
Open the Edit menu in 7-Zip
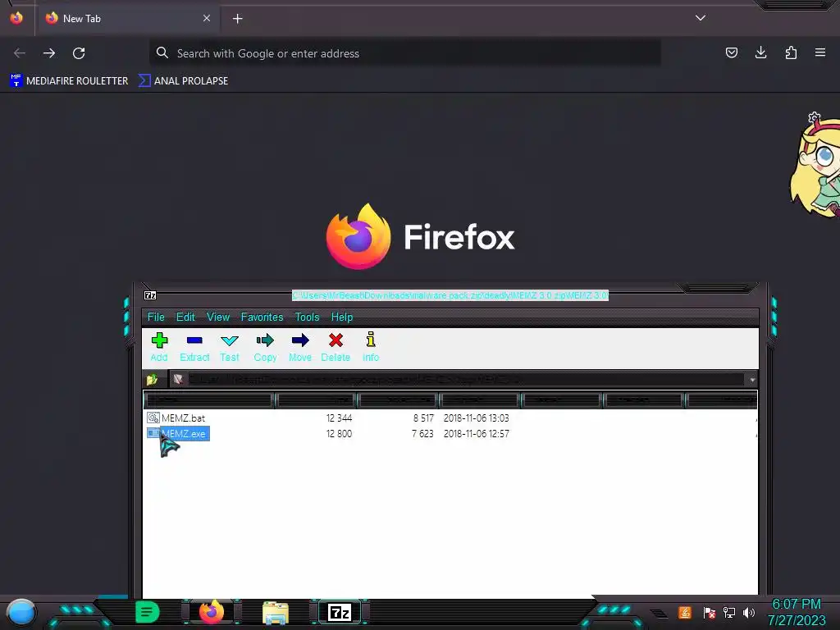185,317
